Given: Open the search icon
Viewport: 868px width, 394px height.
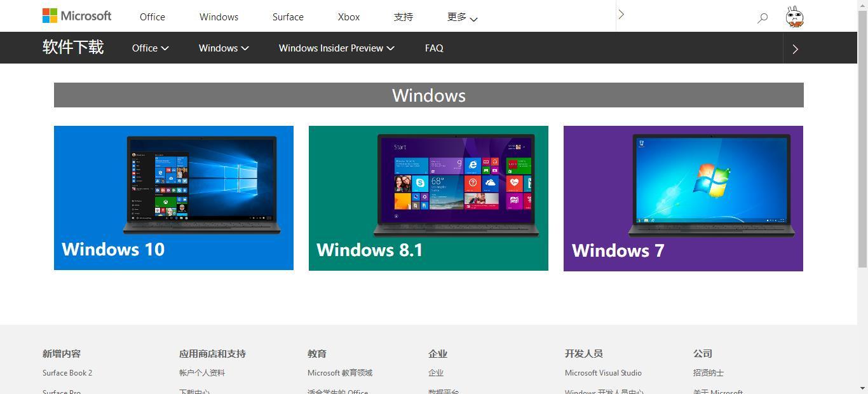Looking at the screenshot, I should [762, 17].
